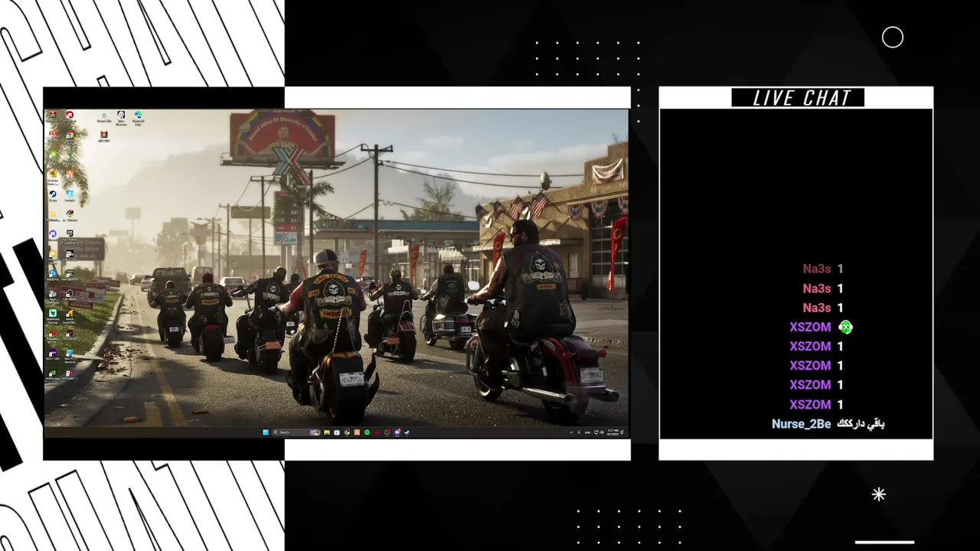This screenshot has width=980, height=551.
Task: Open the NZXT CAM desktop shortcut
Action: tap(53, 355)
